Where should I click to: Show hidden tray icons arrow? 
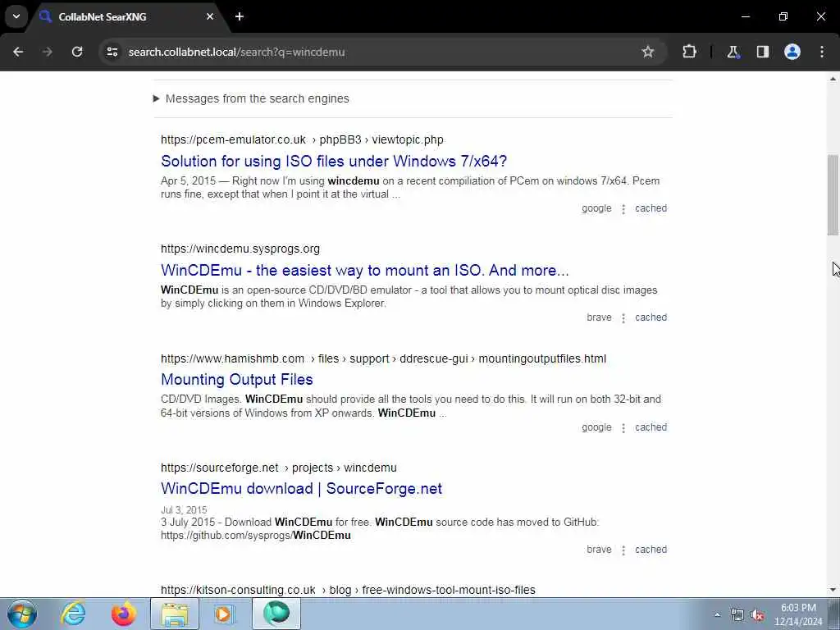tap(717, 615)
